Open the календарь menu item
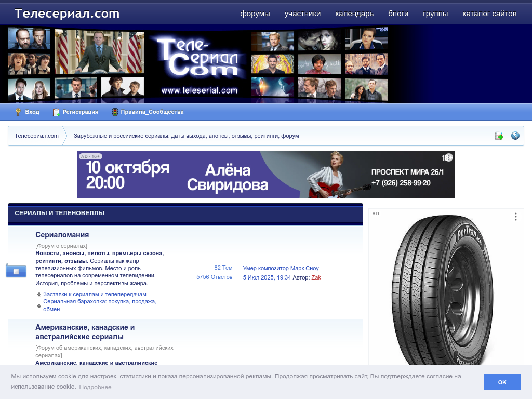Viewport: 532px width, 399px height. pyautogui.click(x=354, y=14)
